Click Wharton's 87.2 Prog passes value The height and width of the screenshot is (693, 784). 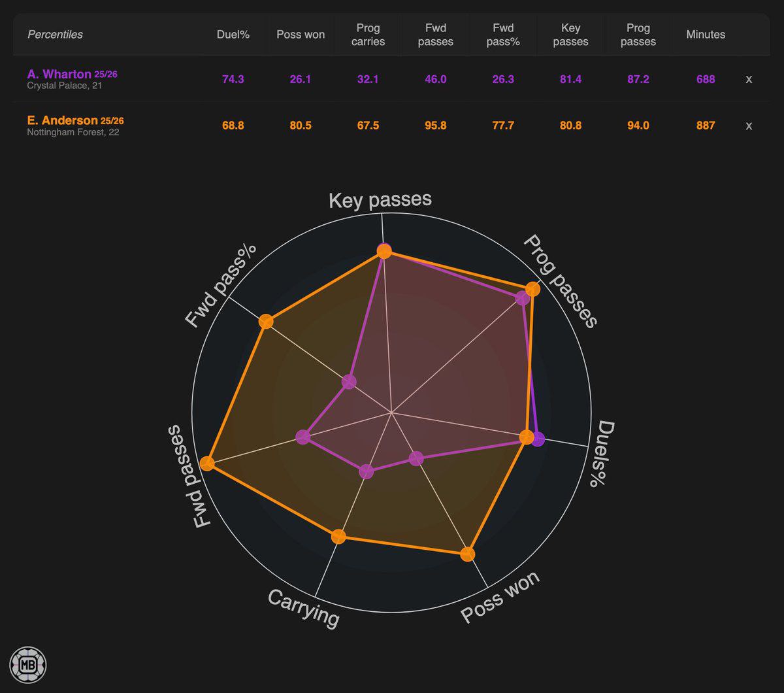[638, 79]
